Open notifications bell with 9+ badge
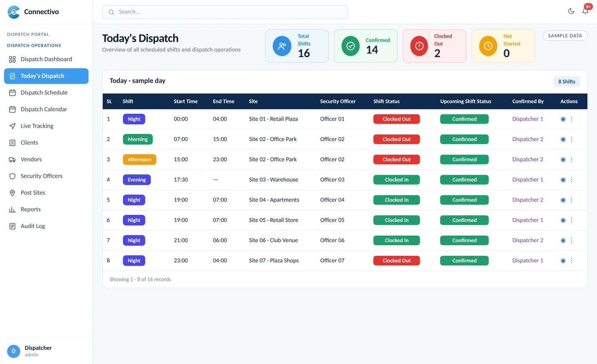The width and height of the screenshot is (597, 364). coord(585,11)
